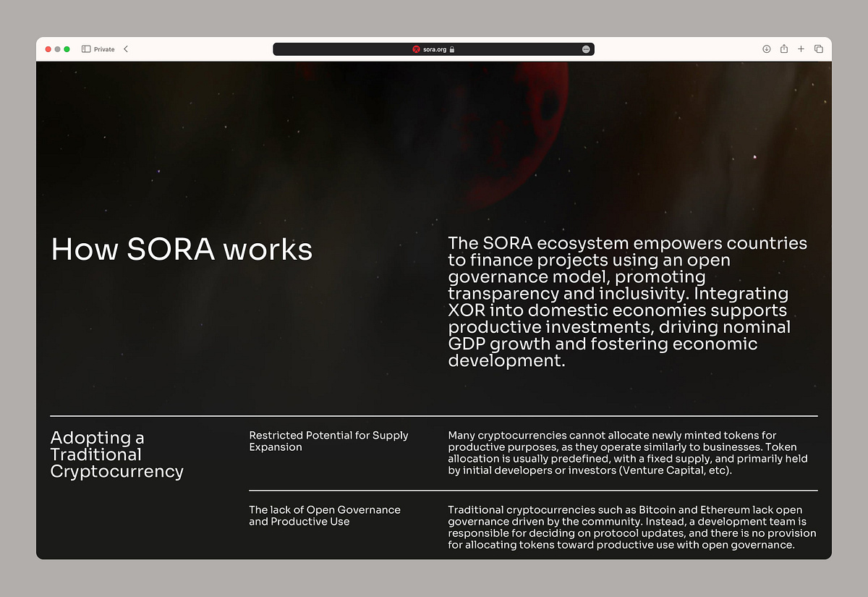Click The lack of Open Governance title
868x597 pixels.
(x=324, y=515)
